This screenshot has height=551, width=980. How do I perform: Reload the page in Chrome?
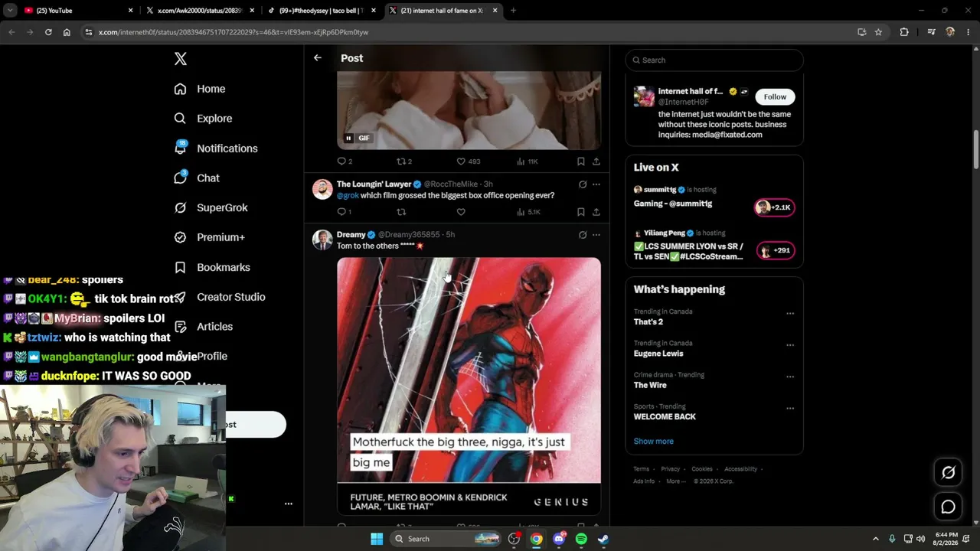[x=48, y=32]
